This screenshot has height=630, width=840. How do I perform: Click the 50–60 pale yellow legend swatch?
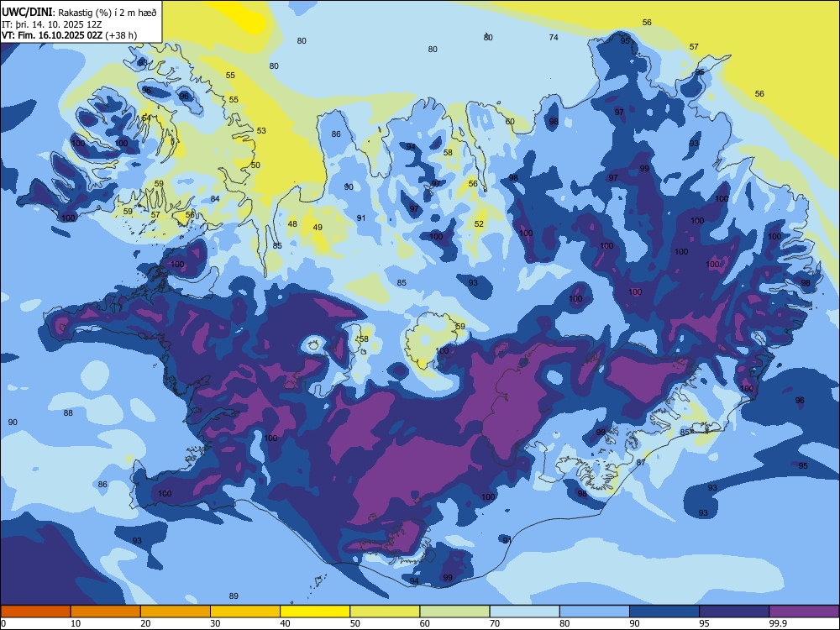tap(385, 612)
